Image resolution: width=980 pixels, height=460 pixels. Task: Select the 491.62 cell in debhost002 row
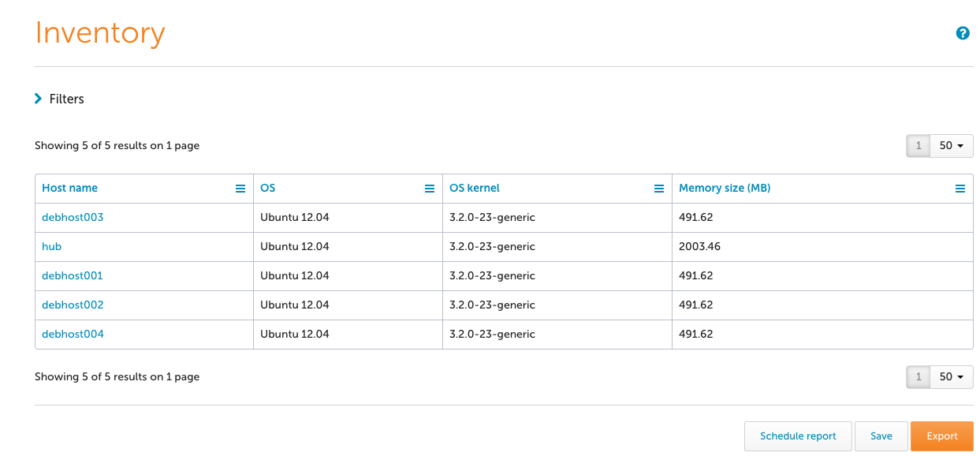click(x=822, y=305)
